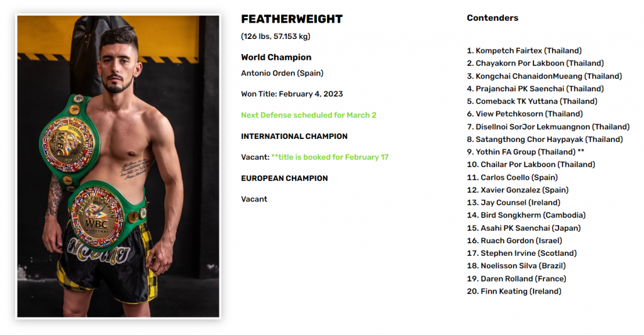Select contender Ruach Gordon (Israel)

(514, 241)
